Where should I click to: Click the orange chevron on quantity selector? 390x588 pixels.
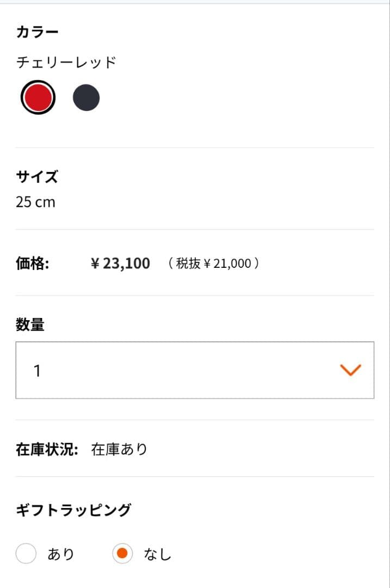pos(351,370)
